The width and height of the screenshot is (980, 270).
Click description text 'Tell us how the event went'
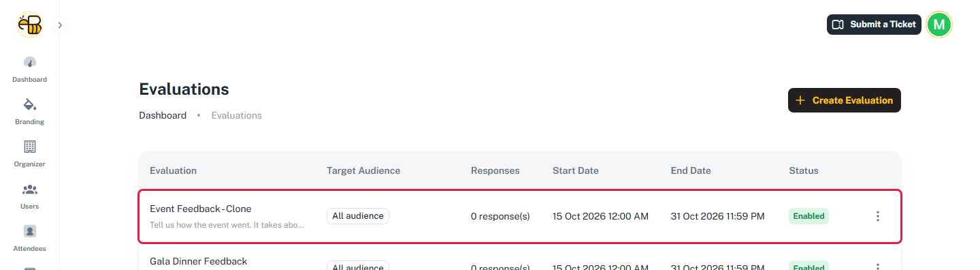[227, 224]
